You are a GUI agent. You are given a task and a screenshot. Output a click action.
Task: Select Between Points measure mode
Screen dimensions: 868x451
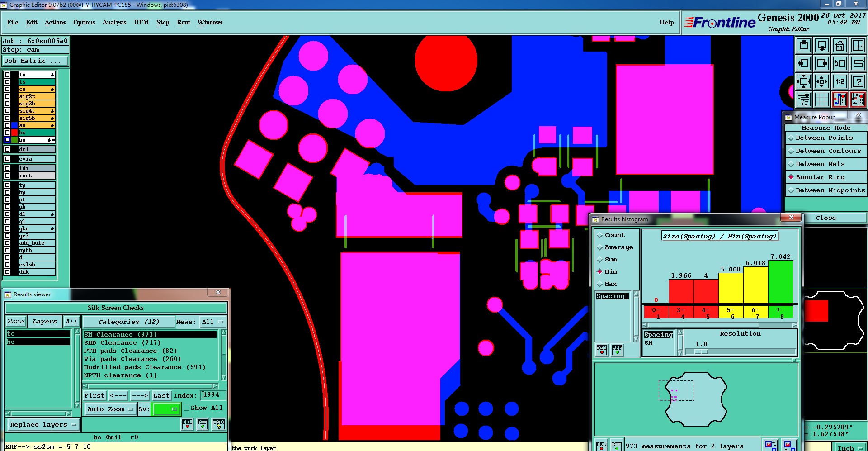coord(826,138)
